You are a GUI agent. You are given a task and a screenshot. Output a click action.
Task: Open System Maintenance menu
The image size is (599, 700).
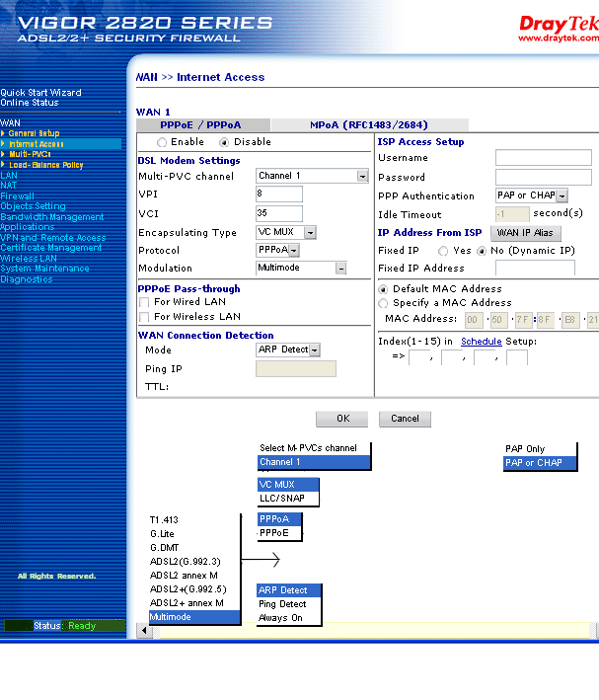pyautogui.click(x=44, y=269)
